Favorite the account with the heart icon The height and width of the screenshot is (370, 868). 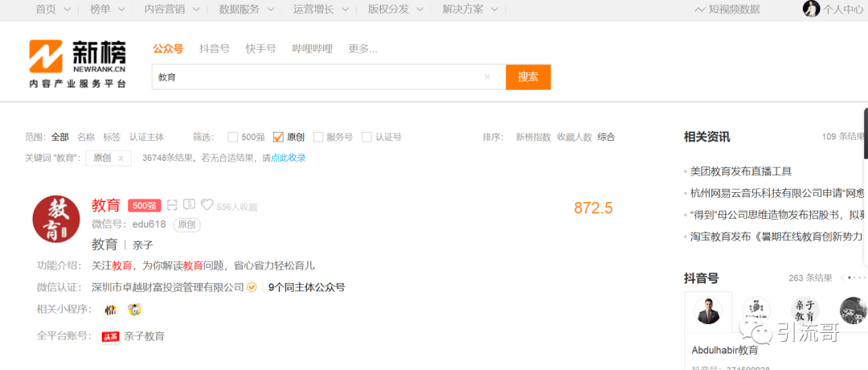(x=207, y=205)
